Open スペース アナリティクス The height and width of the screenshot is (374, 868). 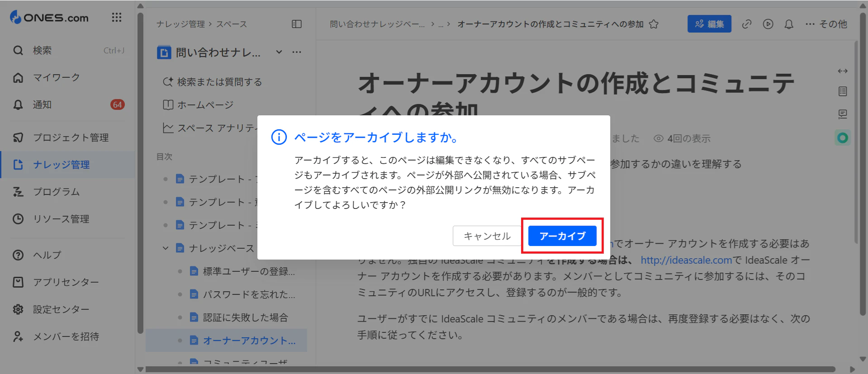210,128
